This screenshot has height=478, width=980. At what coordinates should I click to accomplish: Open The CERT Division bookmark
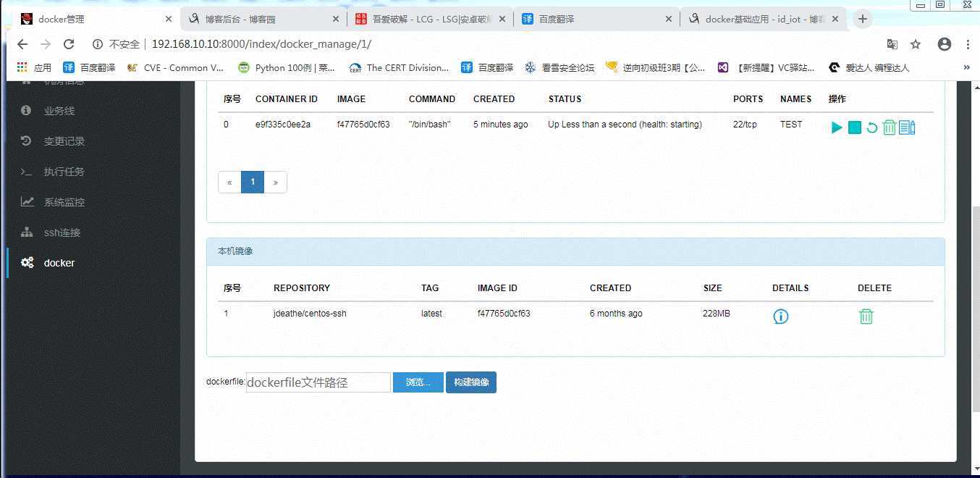click(x=399, y=67)
